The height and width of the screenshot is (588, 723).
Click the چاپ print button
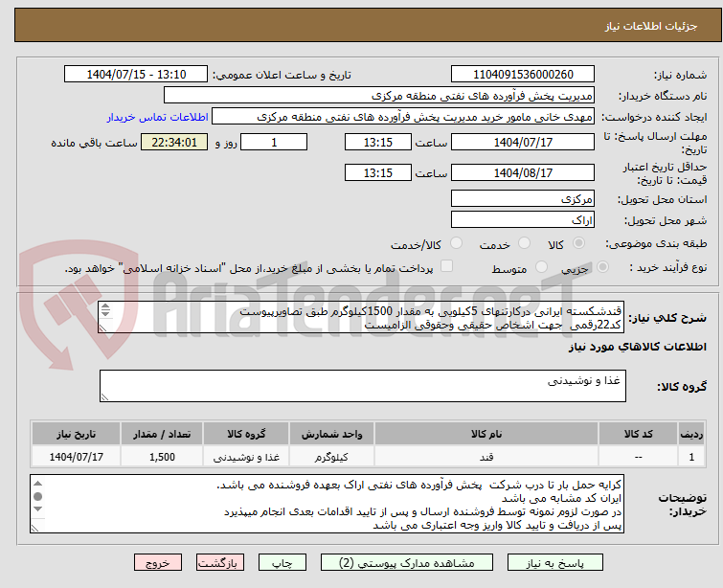coord(282,563)
